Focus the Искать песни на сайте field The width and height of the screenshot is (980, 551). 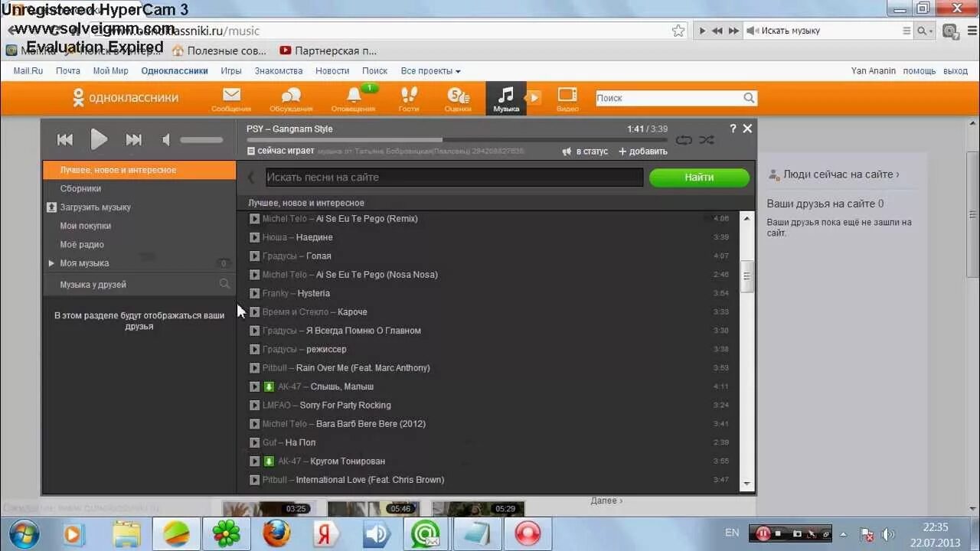[454, 178]
